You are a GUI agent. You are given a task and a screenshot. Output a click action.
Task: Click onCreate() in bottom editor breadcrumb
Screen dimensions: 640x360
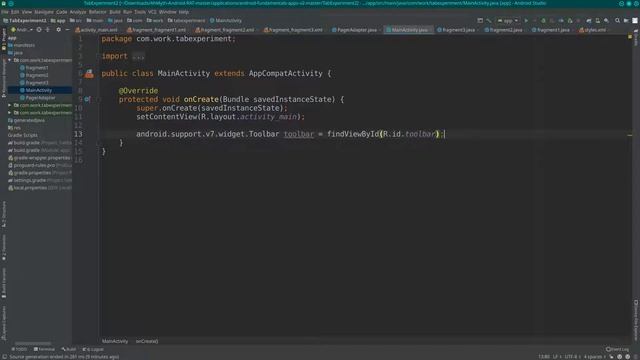[x=147, y=341]
